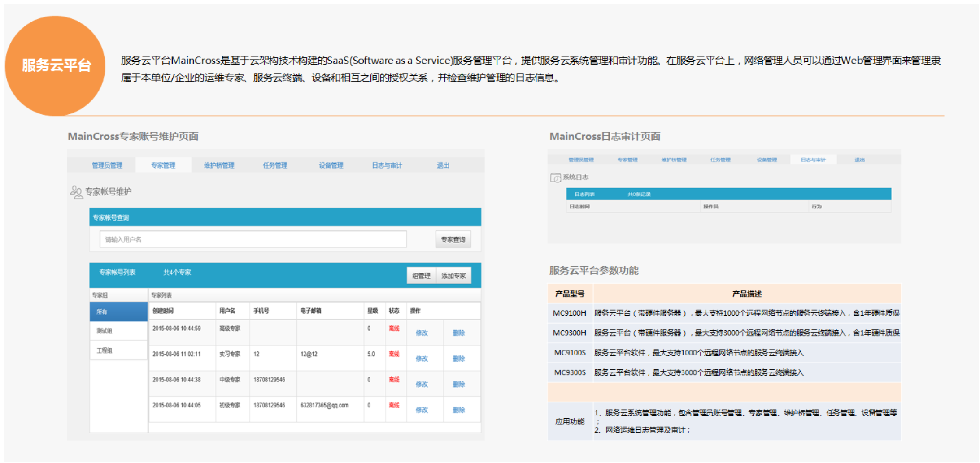Image resolution: width=980 pixels, height=463 pixels.
Task: Select 工程组 in expert group list
Action: point(119,350)
